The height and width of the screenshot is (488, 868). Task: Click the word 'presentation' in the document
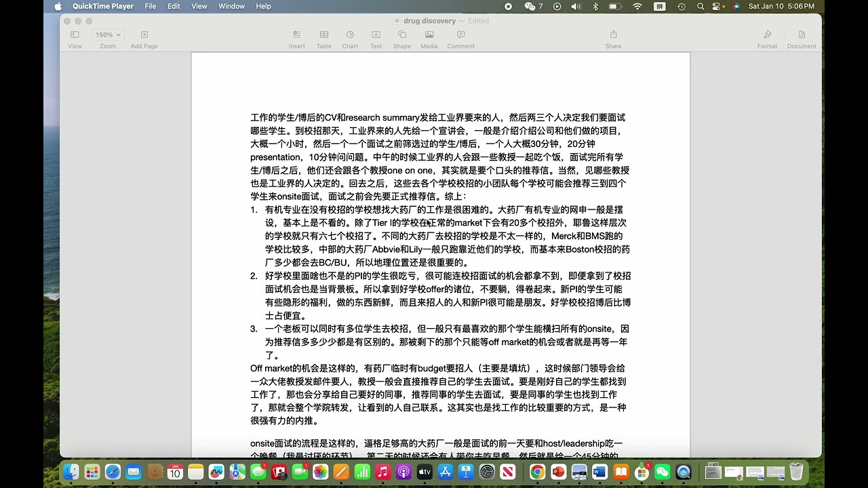tap(275, 157)
